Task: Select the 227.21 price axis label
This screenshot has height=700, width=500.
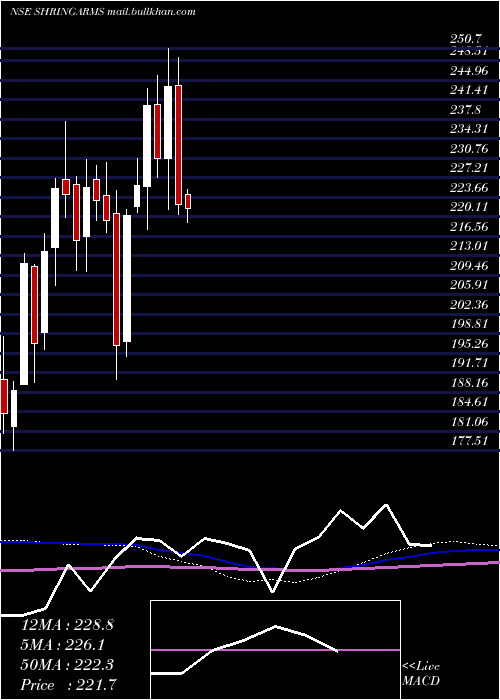Action: 470,168
